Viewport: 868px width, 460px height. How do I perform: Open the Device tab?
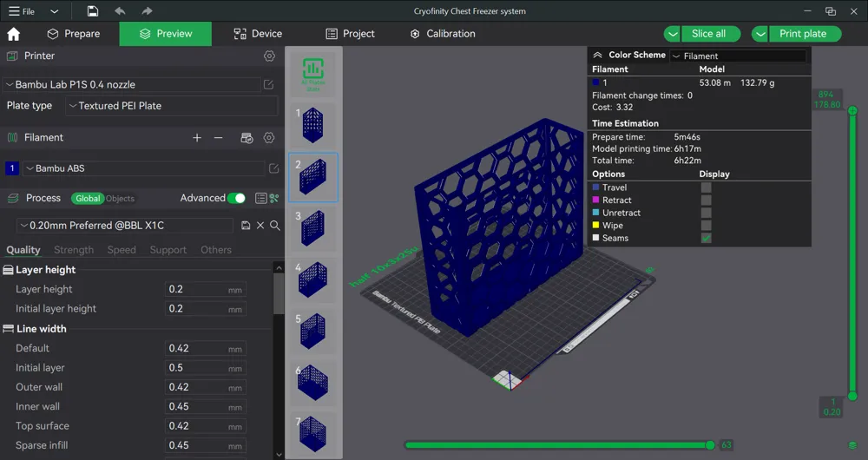(258, 34)
